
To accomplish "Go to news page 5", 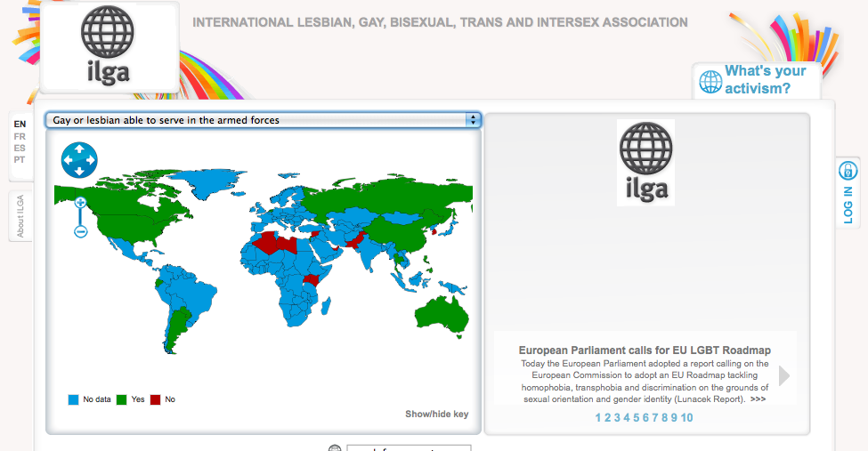I will coord(636,418).
